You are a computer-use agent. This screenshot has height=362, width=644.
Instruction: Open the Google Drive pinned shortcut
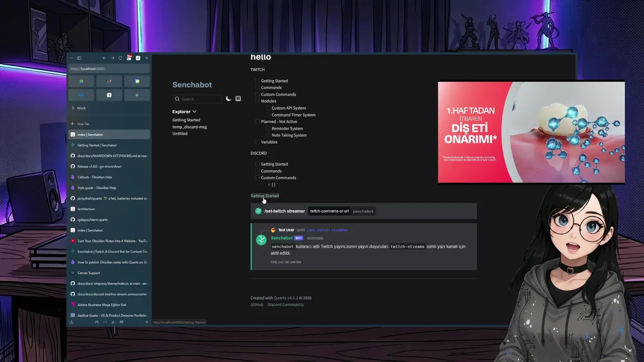pyautogui.click(x=81, y=81)
